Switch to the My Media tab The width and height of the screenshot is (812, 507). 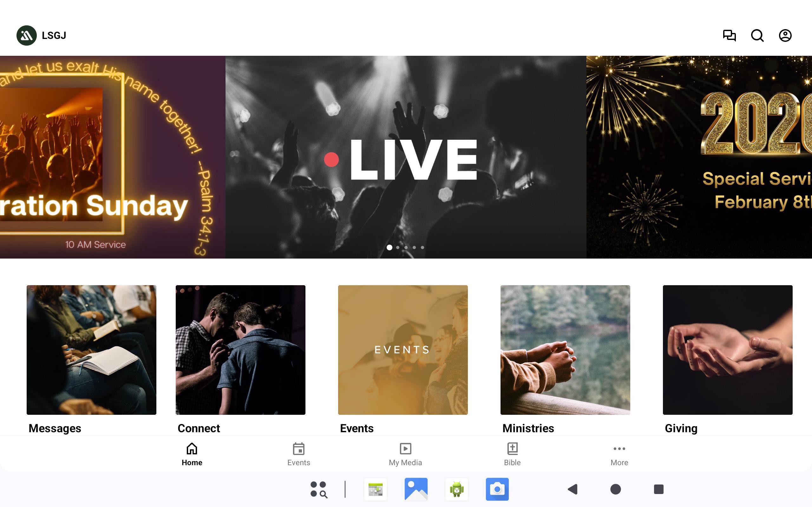(x=405, y=454)
